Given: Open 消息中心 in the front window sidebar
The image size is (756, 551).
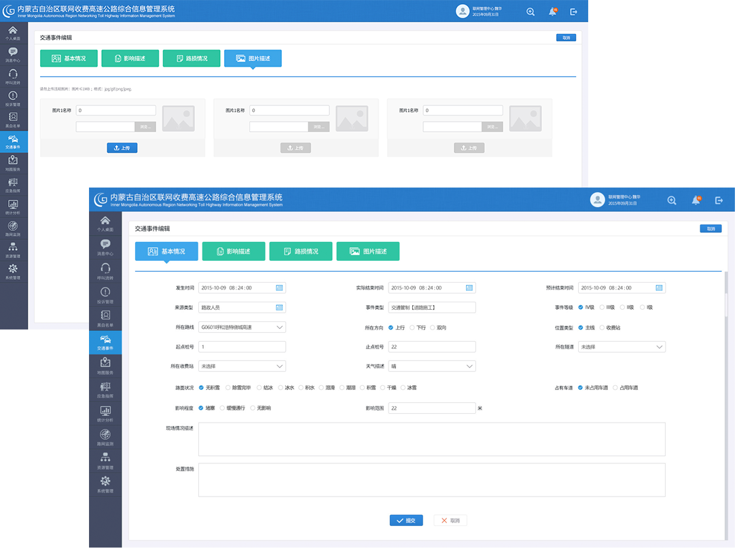Looking at the screenshot, I should coord(105,247).
